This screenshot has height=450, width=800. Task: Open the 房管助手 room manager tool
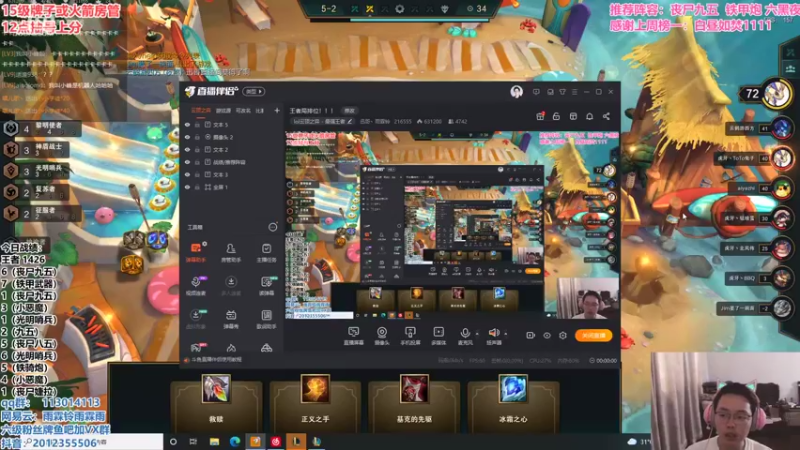coord(231,252)
